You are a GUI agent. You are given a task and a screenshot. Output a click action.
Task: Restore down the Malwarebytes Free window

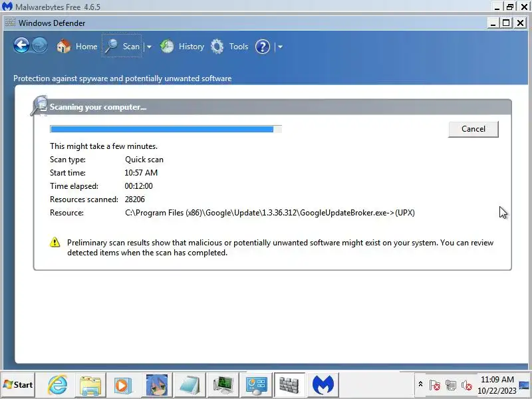pos(509,7)
